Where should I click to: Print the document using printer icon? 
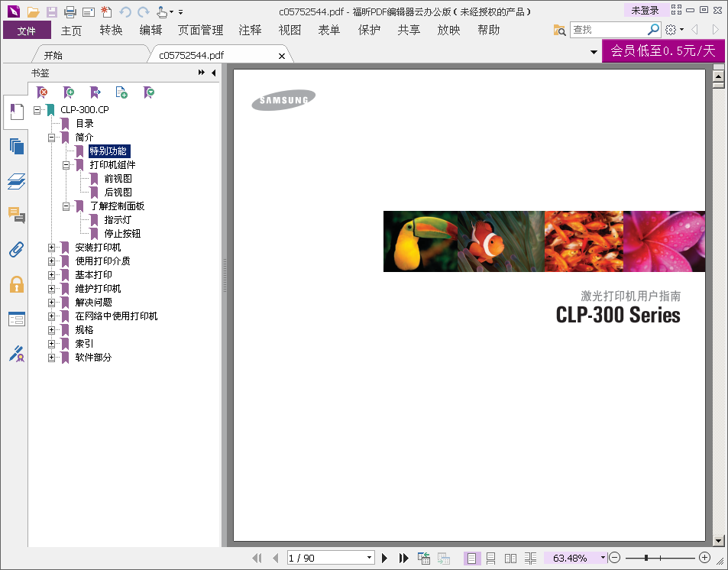(x=70, y=12)
